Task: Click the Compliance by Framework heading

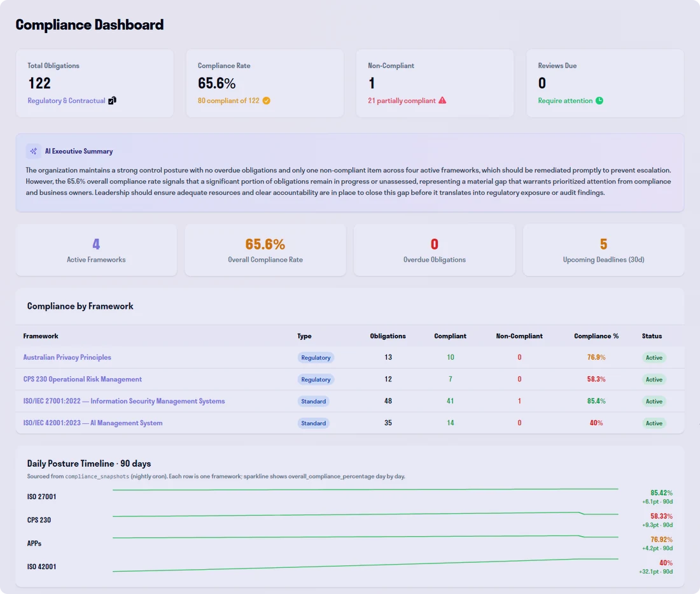Action: pos(80,306)
